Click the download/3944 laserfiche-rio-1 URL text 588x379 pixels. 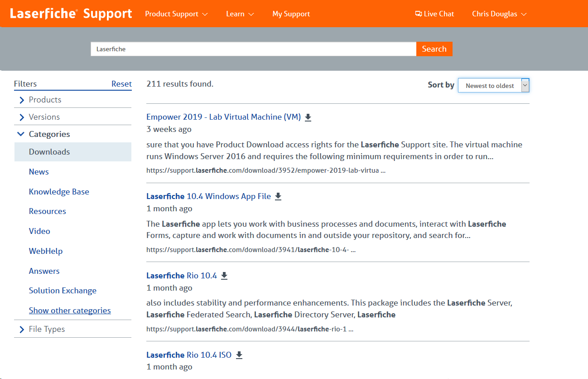[250, 329]
